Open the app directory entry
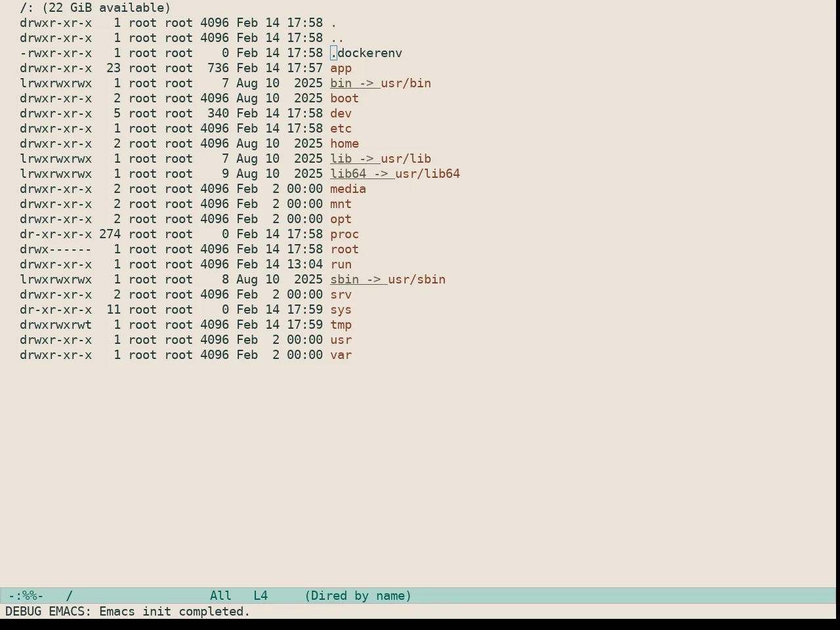The width and height of the screenshot is (840, 630). click(x=341, y=68)
